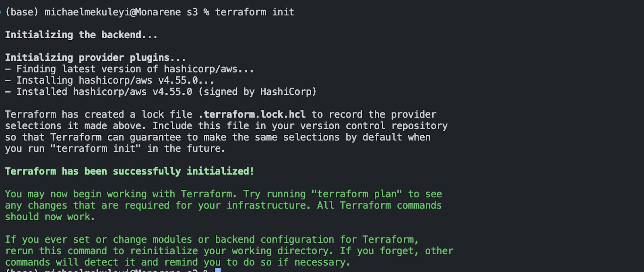Click the word "Installed" in the provider list
The height and width of the screenshot is (272, 644).
pos(42,92)
